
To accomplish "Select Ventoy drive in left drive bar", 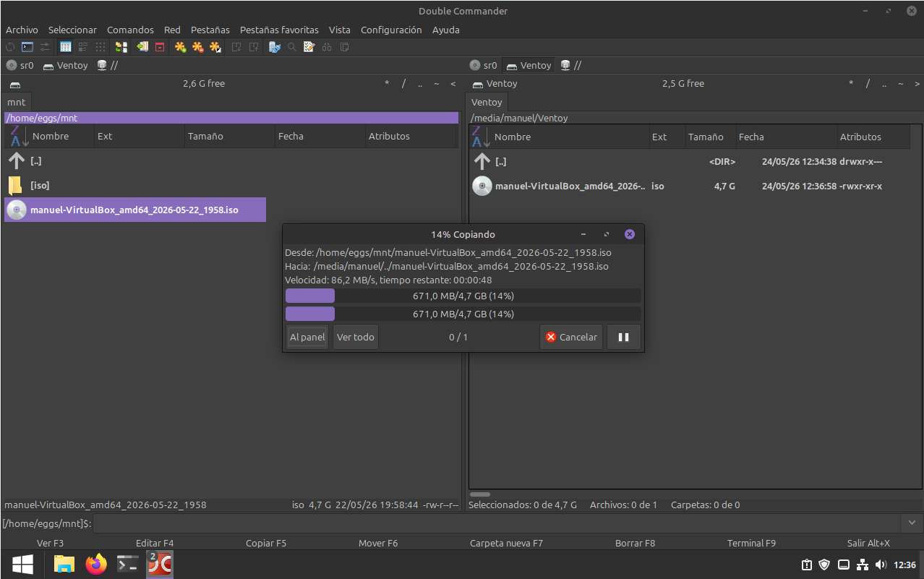I will click(66, 65).
